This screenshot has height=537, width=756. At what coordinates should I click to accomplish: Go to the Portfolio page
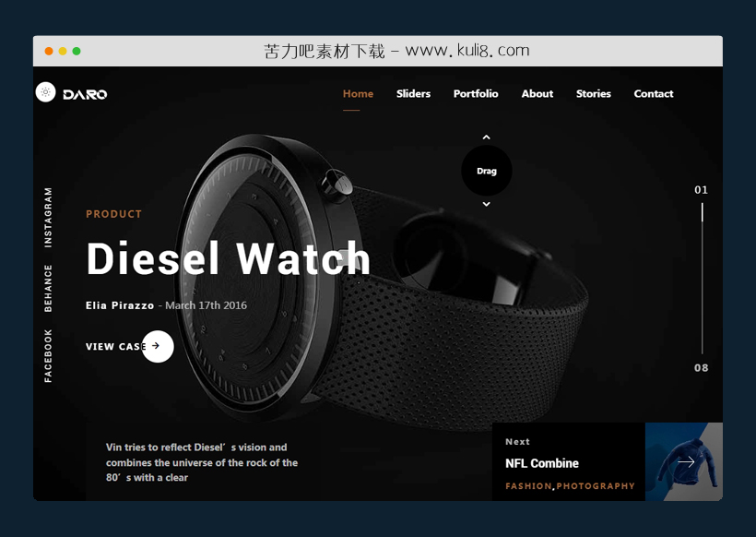[476, 93]
